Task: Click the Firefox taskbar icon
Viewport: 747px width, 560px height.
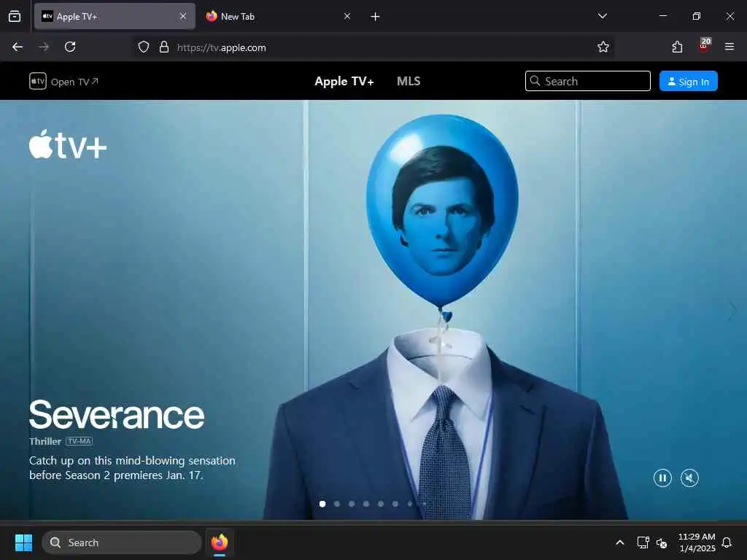Action: (x=219, y=542)
